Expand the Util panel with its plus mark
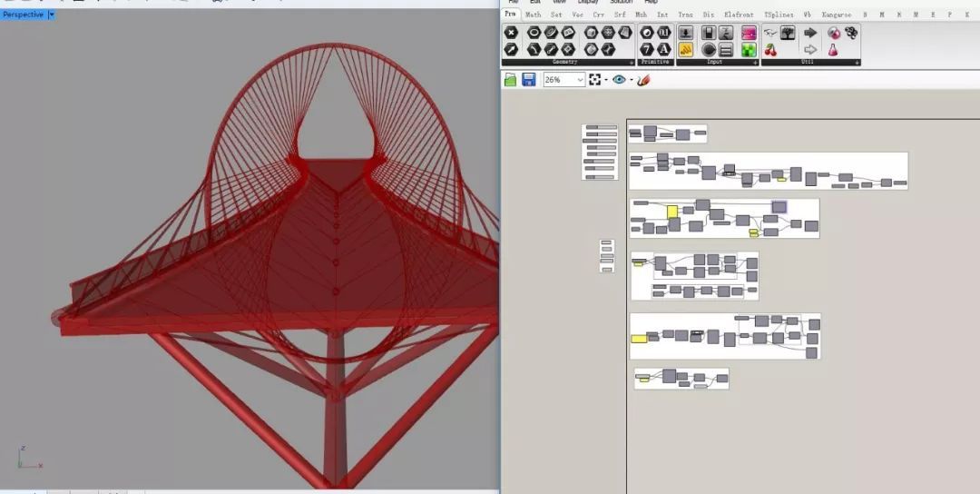 pyautogui.click(x=857, y=63)
